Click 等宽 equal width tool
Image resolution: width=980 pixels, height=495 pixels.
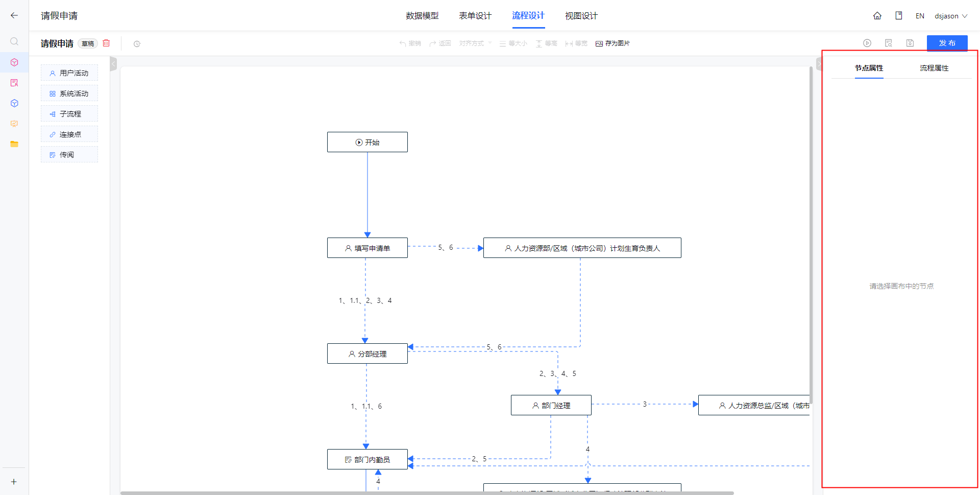point(576,43)
